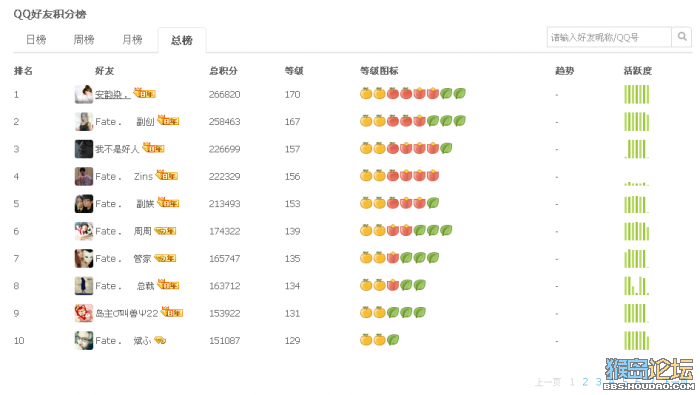
Task: Click level icons for score 213493 row
Action: click(400, 203)
